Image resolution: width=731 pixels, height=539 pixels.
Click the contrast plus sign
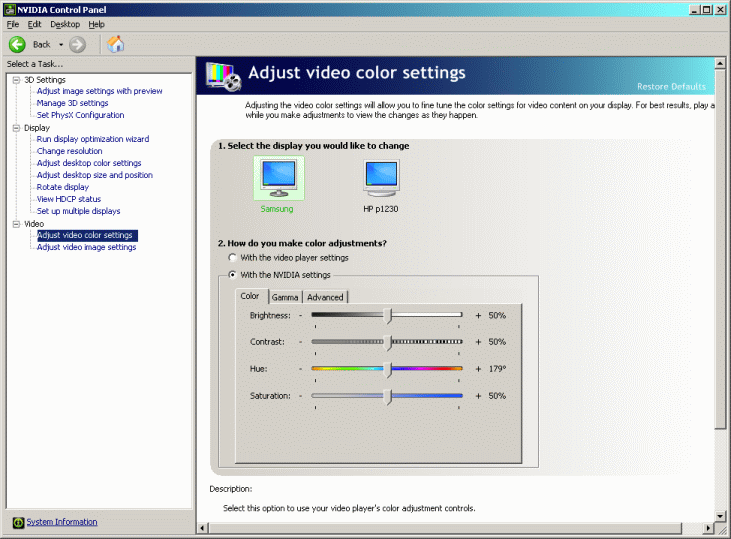click(x=478, y=342)
